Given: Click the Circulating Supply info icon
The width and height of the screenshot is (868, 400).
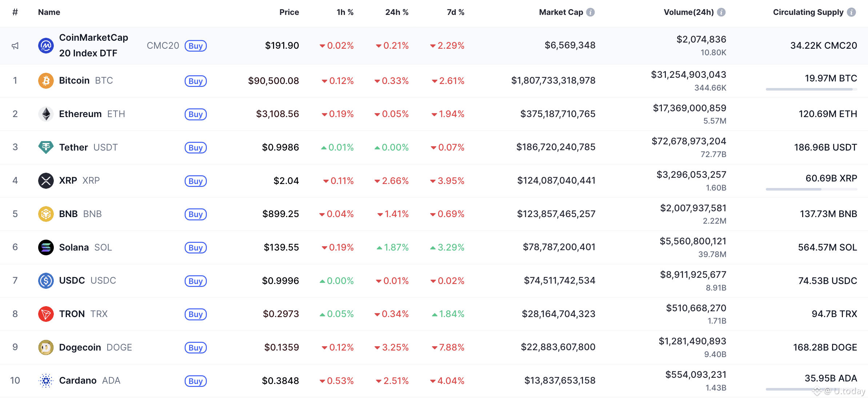Looking at the screenshot, I should point(851,12).
